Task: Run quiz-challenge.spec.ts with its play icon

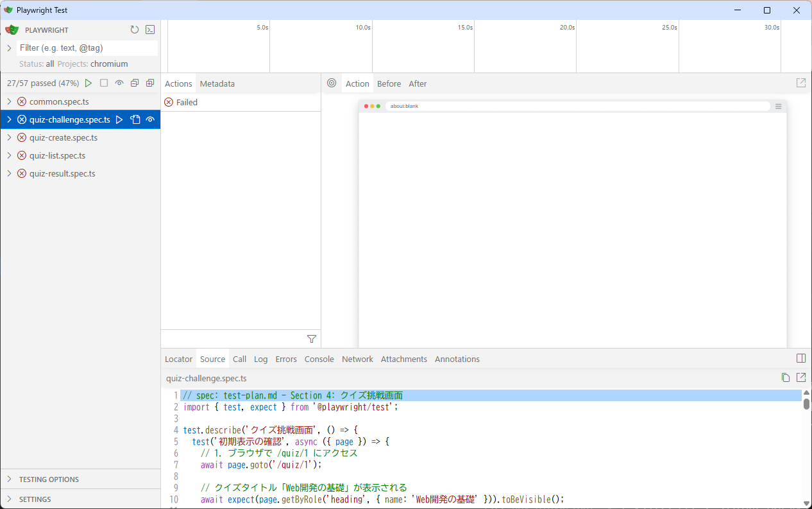Action: 119,119
